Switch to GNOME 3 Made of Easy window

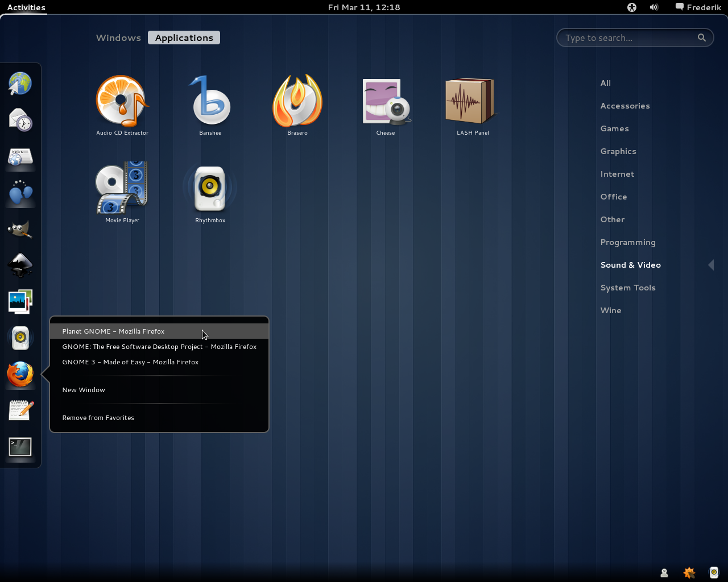(x=159, y=362)
